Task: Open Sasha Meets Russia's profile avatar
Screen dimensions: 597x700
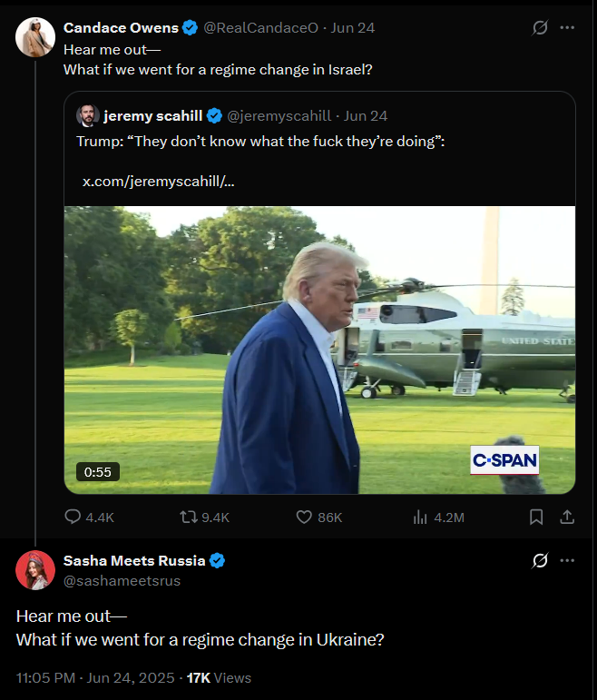Action: click(x=35, y=570)
